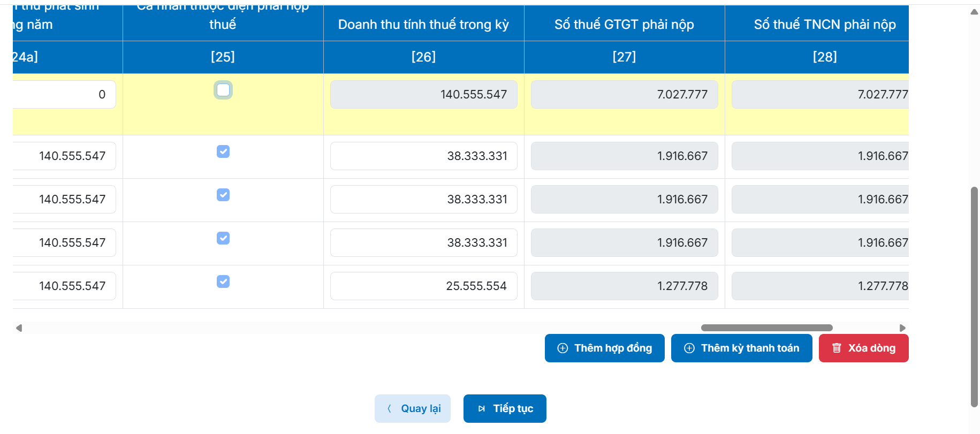This screenshot has height=434, width=980.
Task: Click the Xóa dòng button
Action: [863, 348]
